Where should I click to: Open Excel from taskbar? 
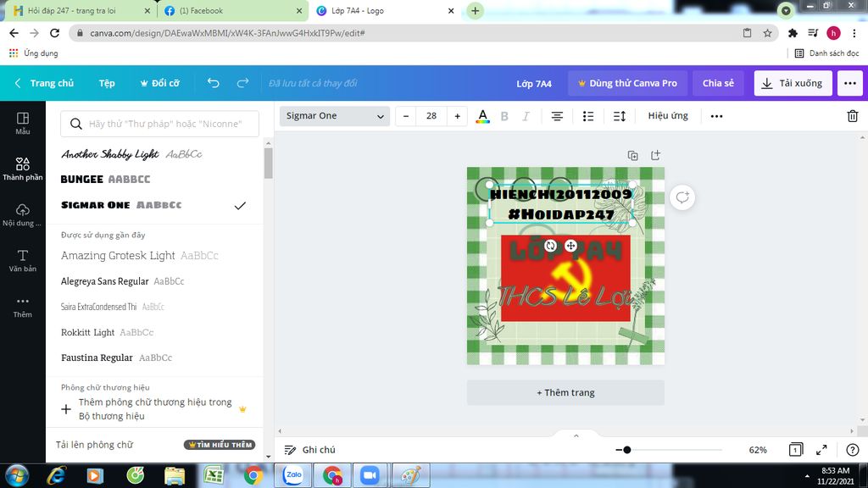tap(214, 475)
